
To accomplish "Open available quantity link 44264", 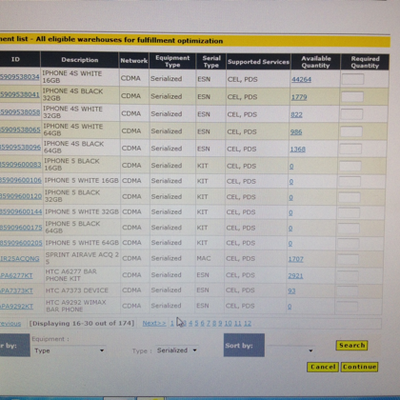I will click(x=301, y=79).
